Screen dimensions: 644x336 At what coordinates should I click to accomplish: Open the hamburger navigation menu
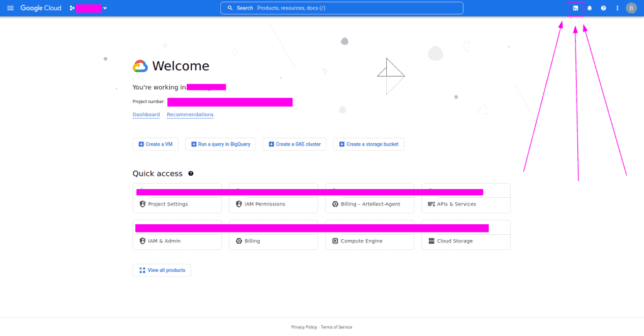10,8
